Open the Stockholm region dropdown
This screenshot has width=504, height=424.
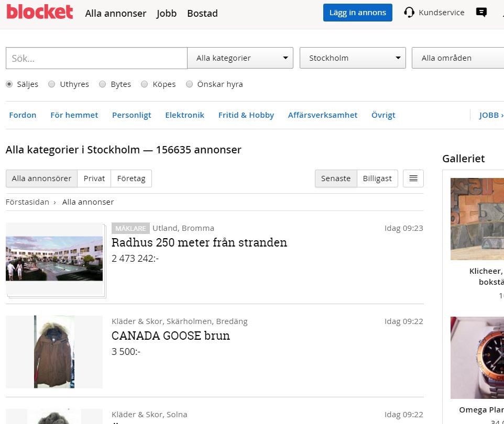(353, 58)
